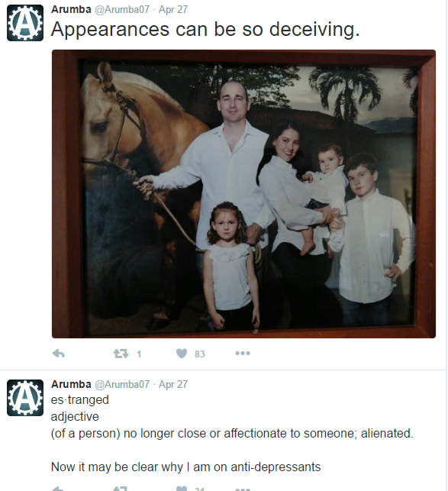This screenshot has width=448, height=491.
Task: Click the Apr 27 timestamp on first tweet
Action: click(173, 9)
